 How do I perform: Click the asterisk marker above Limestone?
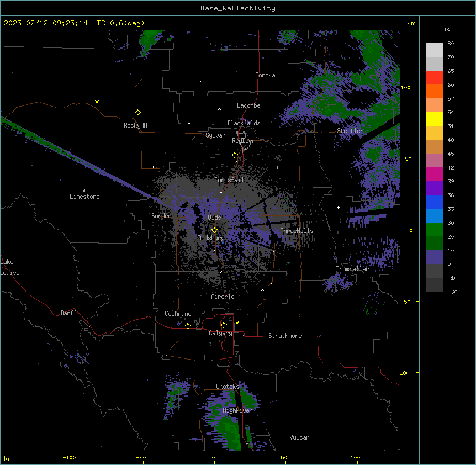84,191
